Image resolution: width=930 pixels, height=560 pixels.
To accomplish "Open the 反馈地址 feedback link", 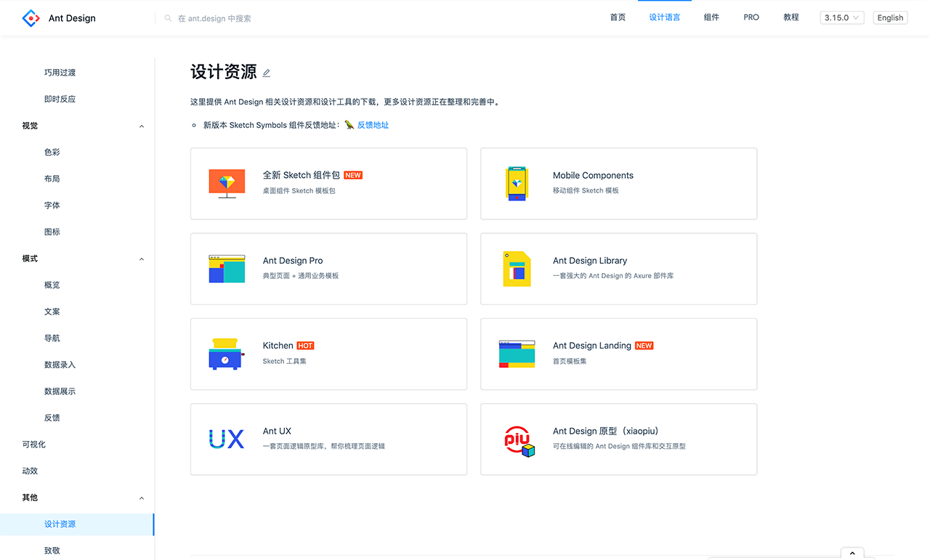I will click(x=373, y=124).
